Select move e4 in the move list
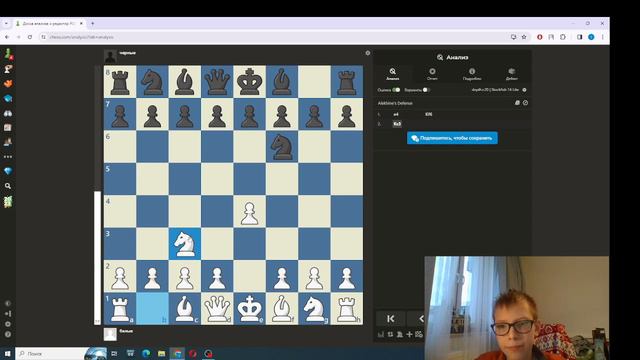Image resolution: width=640 pixels, height=360 pixels. (x=396, y=114)
